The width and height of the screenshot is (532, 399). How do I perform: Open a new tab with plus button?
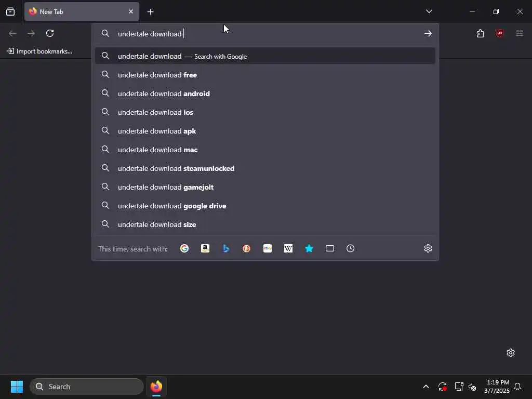(150, 12)
